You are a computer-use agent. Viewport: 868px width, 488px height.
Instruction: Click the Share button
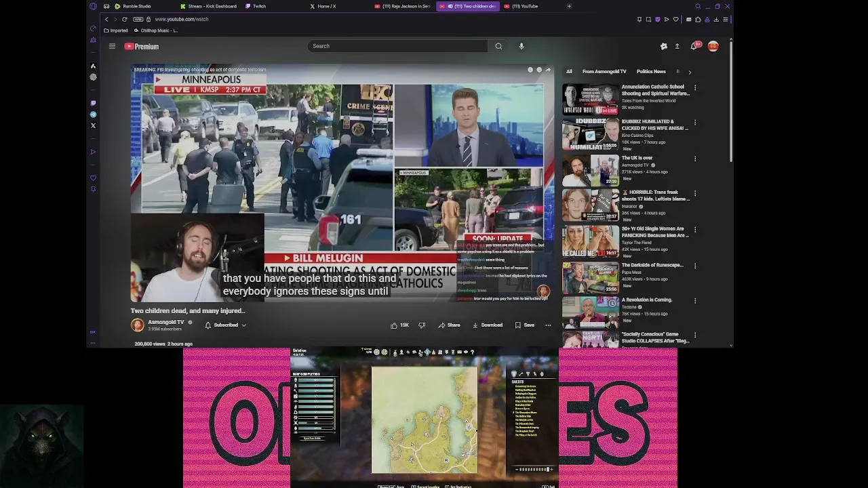(449, 325)
